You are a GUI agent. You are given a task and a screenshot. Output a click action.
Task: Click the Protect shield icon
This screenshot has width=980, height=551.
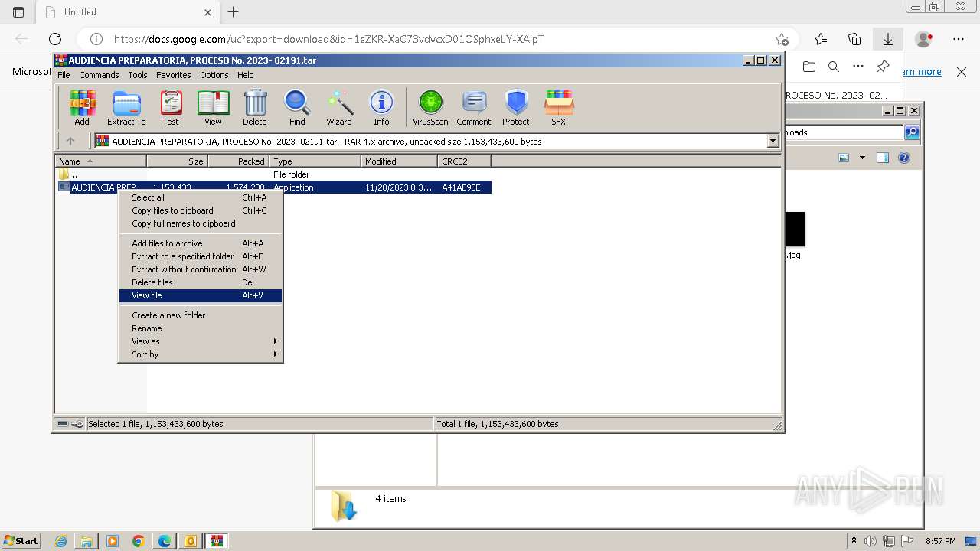point(516,107)
